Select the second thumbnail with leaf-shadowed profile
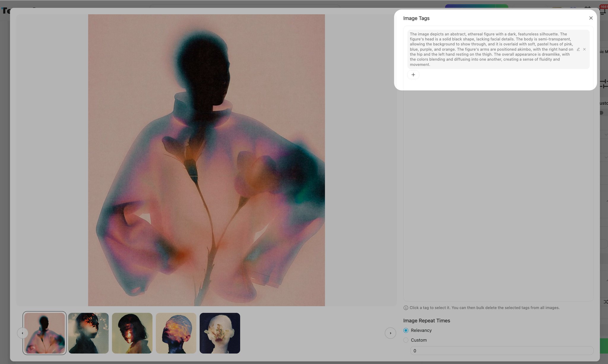 click(88, 333)
